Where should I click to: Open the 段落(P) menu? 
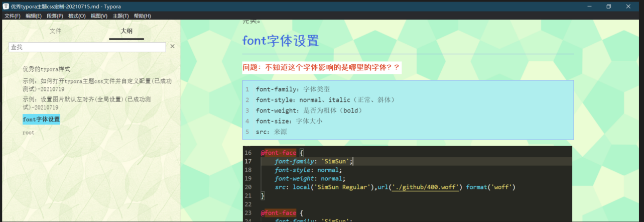(55, 16)
